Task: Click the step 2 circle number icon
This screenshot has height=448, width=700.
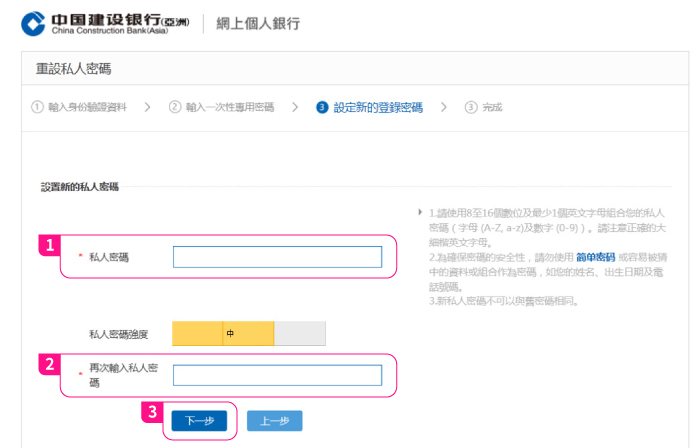Action: (175, 107)
